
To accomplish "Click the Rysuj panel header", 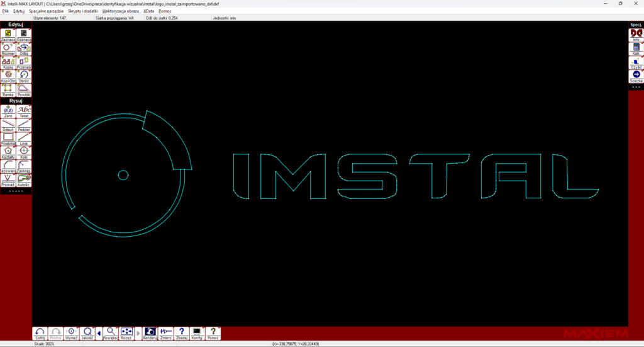I will [x=16, y=101].
